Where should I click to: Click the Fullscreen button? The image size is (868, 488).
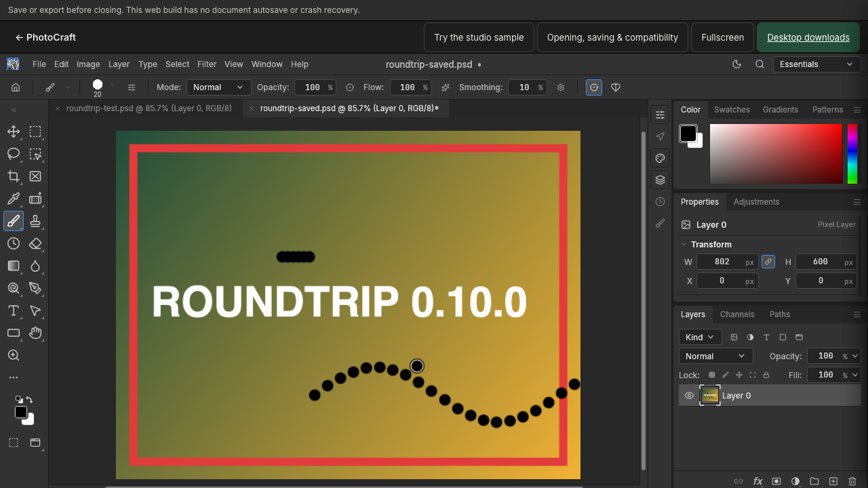point(722,37)
